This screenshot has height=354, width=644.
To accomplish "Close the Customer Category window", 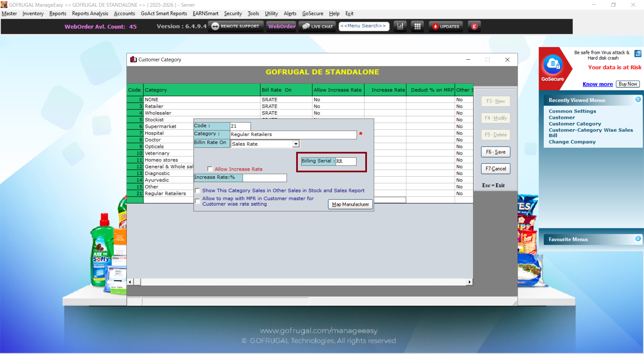I will [x=507, y=60].
